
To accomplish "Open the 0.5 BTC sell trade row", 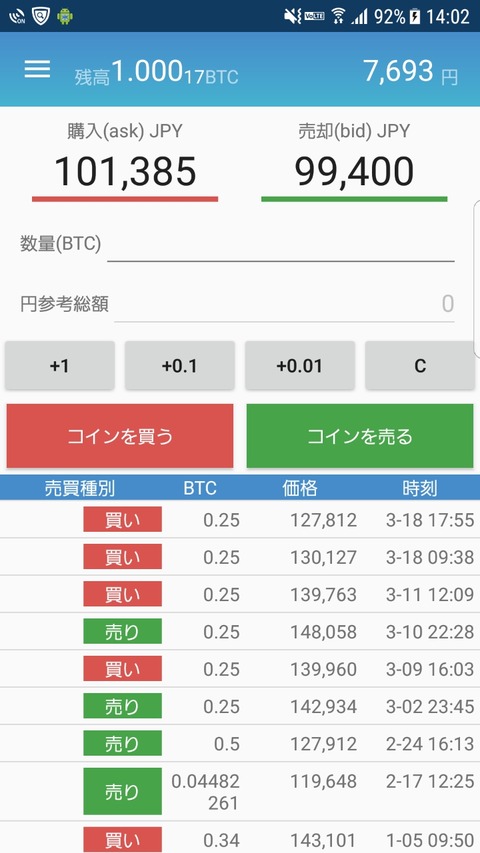I will (x=240, y=743).
